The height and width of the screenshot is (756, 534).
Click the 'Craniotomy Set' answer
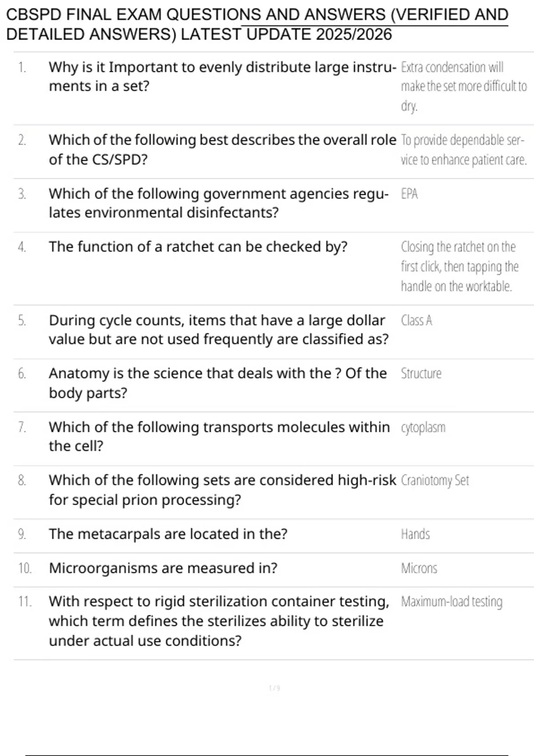point(435,480)
